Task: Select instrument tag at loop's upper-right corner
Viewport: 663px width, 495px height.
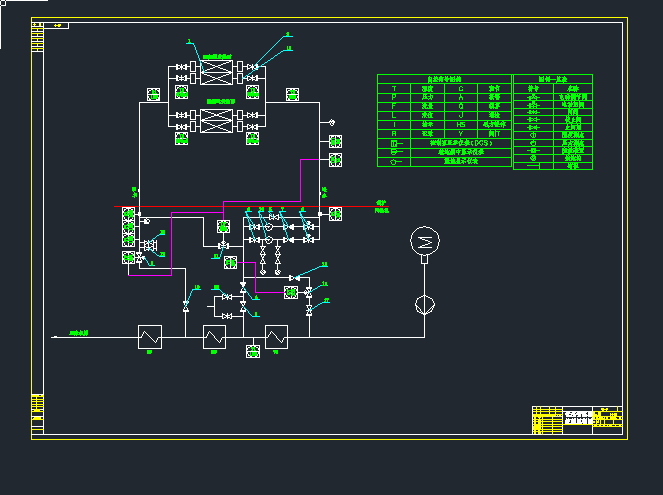Action: pyautogui.click(x=293, y=95)
